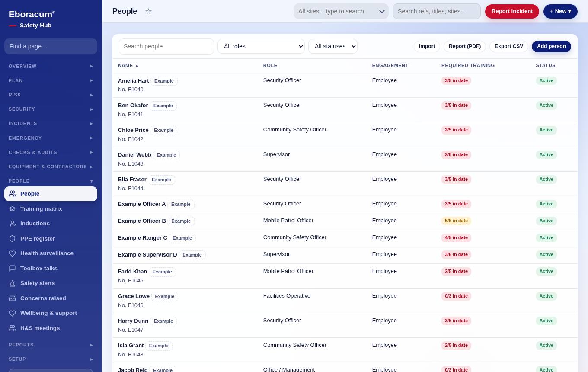Open Amelia Hart's person record

pos(133,80)
